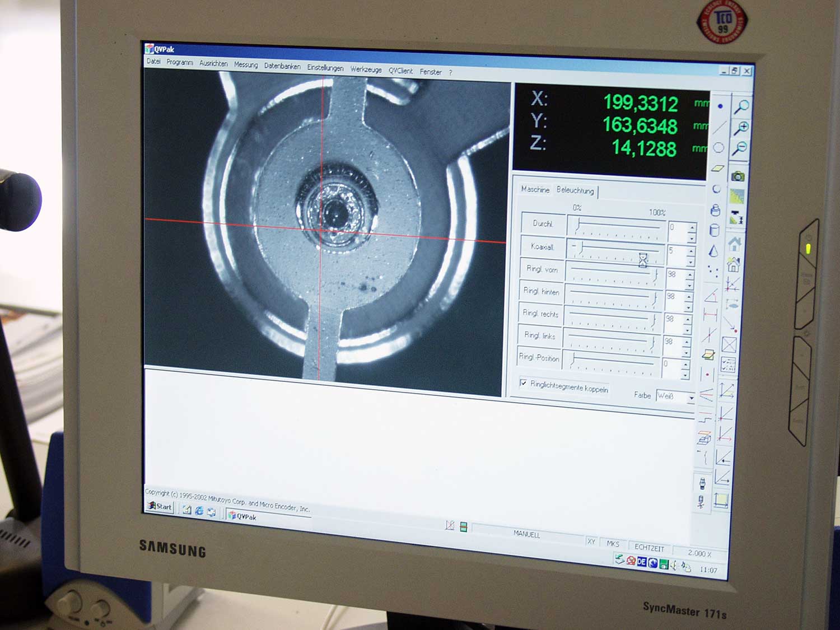Click the zoom in magnifier

[x=742, y=128]
